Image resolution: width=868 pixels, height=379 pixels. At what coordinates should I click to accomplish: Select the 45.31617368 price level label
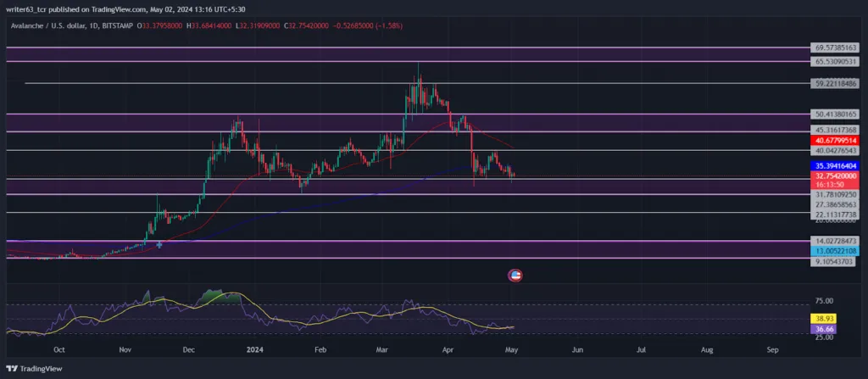pos(834,130)
